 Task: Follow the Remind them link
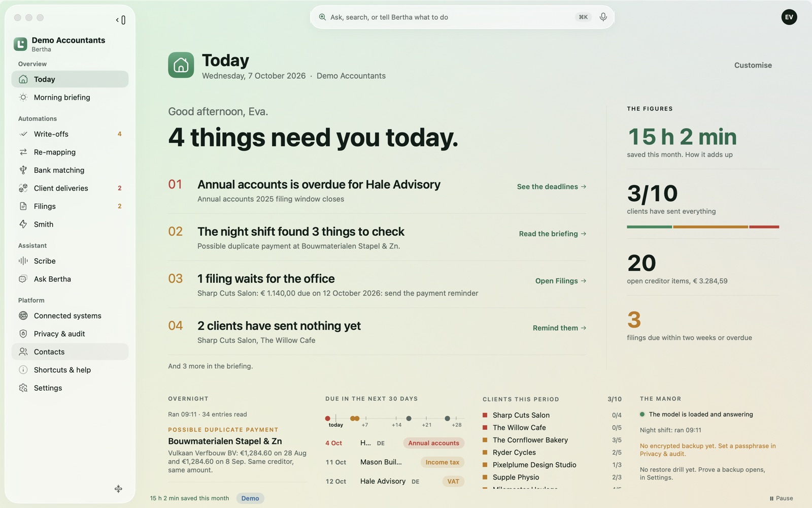point(560,328)
